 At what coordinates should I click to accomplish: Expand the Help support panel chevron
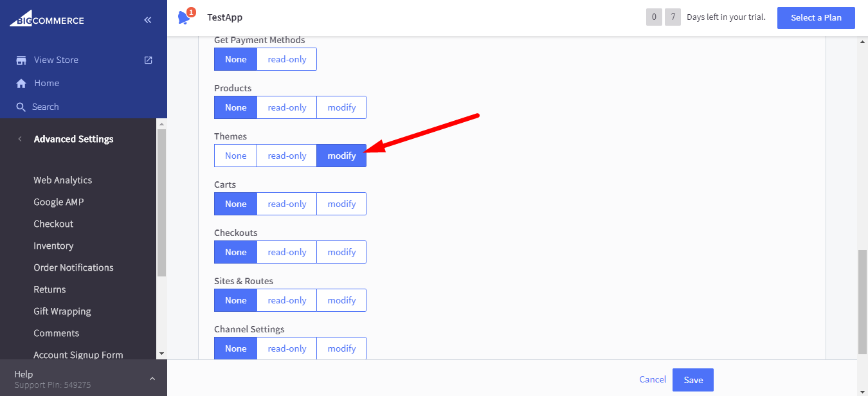coord(152,379)
